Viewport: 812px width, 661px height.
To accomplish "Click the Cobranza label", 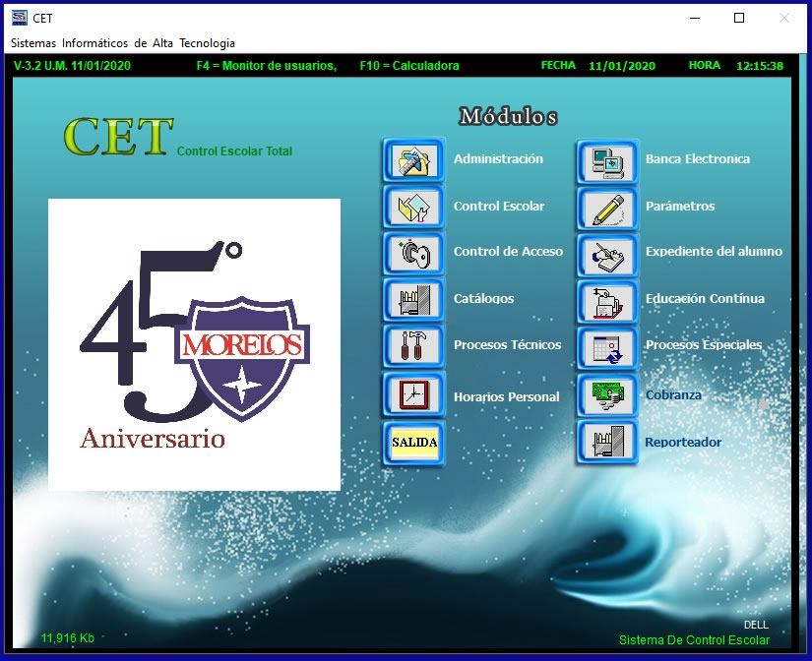I will pyautogui.click(x=673, y=395).
